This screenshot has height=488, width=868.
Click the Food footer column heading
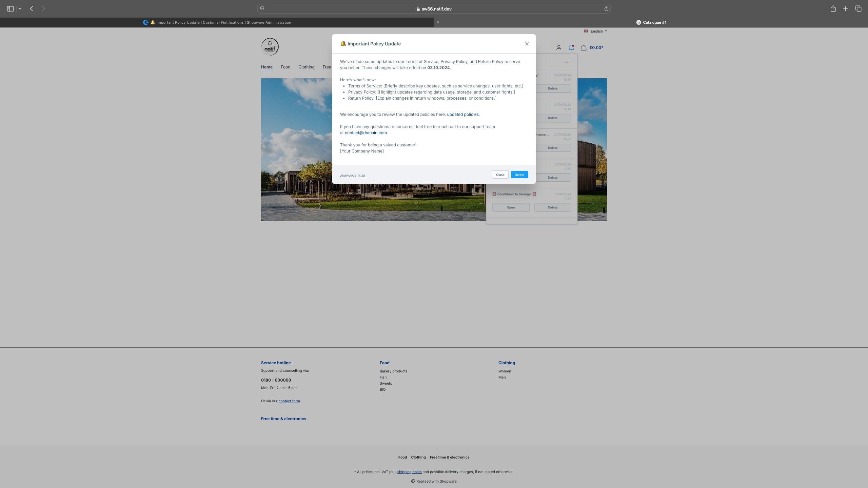[x=384, y=363]
